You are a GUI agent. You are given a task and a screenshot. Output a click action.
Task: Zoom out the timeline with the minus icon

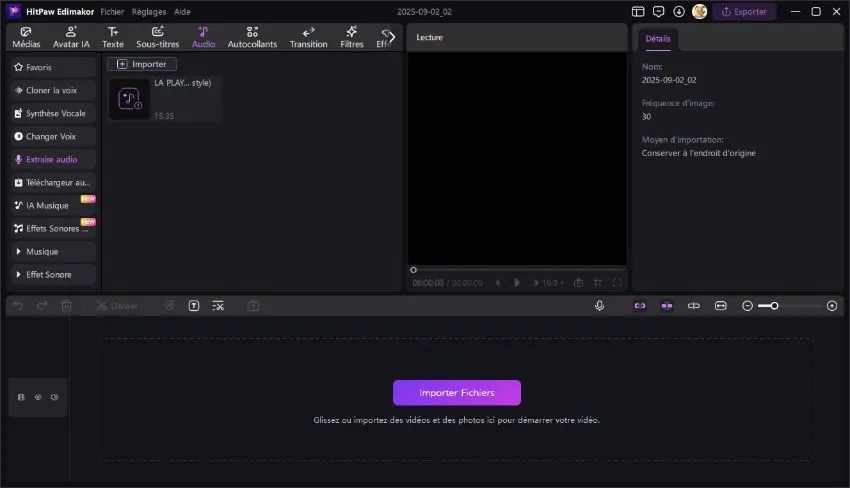click(747, 306)
